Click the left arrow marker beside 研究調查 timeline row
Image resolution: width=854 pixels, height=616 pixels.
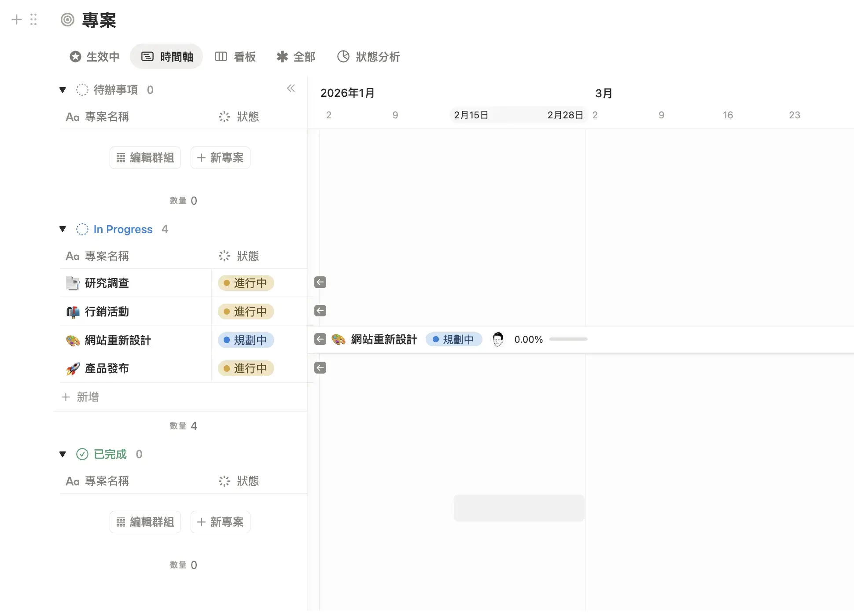click(x=320, y=282)
